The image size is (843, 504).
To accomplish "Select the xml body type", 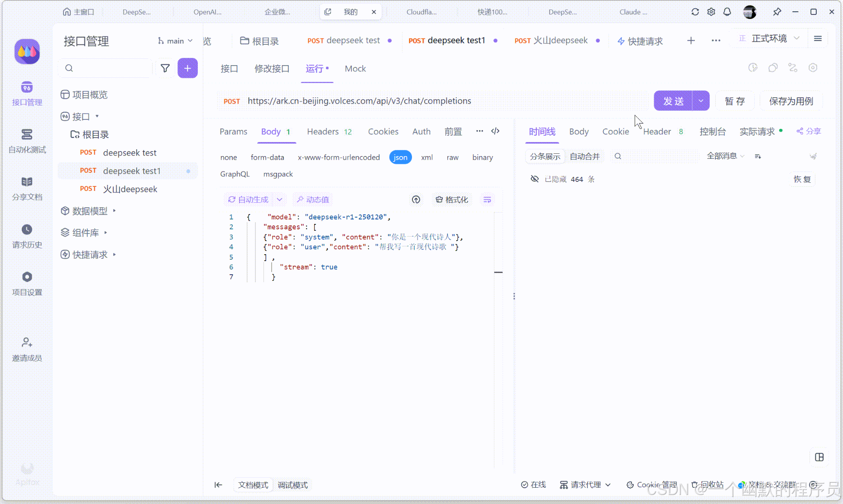I will click(x=427, y=157).
